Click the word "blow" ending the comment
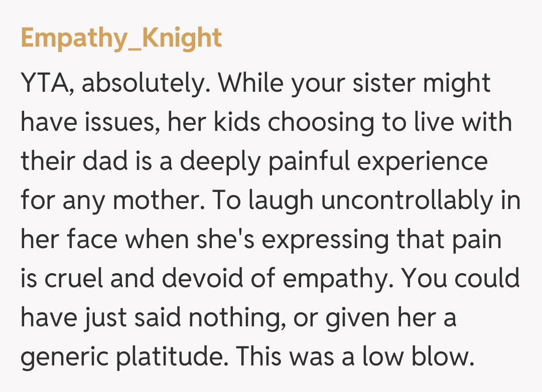This screenshot has height=392, width=542. 445,357
